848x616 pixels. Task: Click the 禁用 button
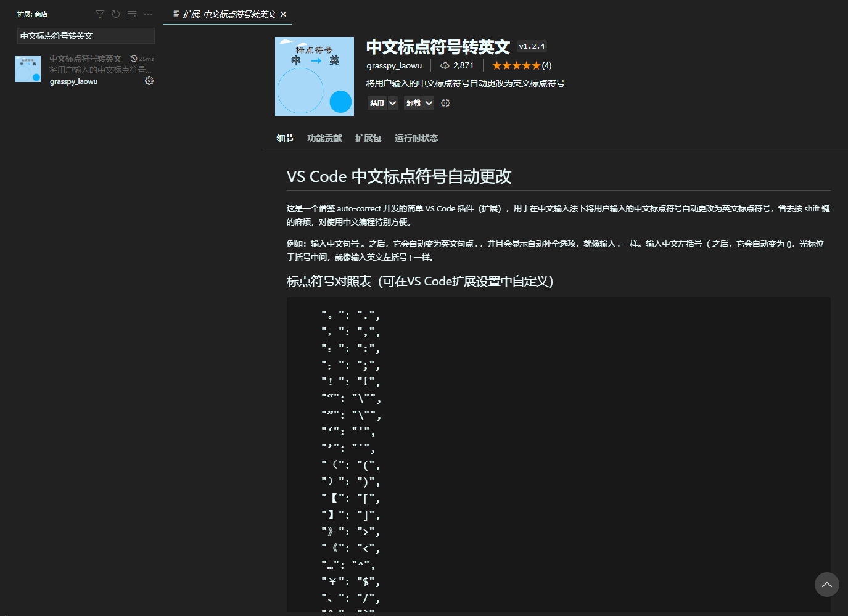coord(377,103)
